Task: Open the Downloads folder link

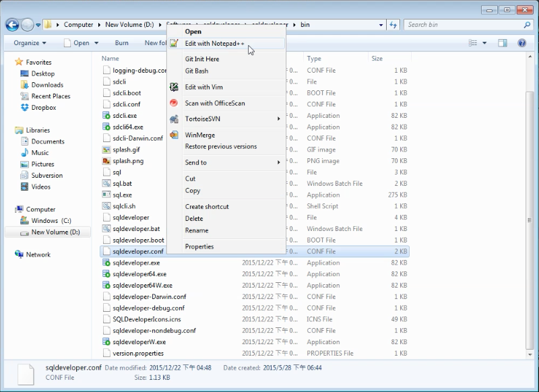Action: [x=47, y=85]
